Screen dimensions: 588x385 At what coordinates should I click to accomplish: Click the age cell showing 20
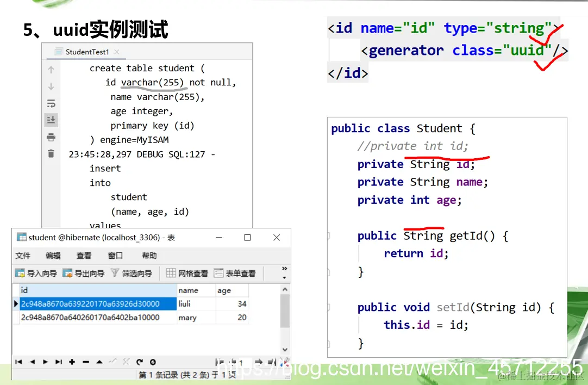(x=232, y=318)
